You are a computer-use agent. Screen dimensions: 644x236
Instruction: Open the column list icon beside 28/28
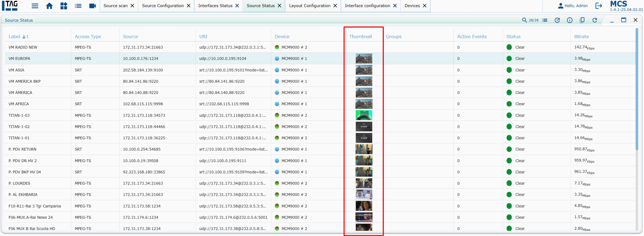pos(545,20)
